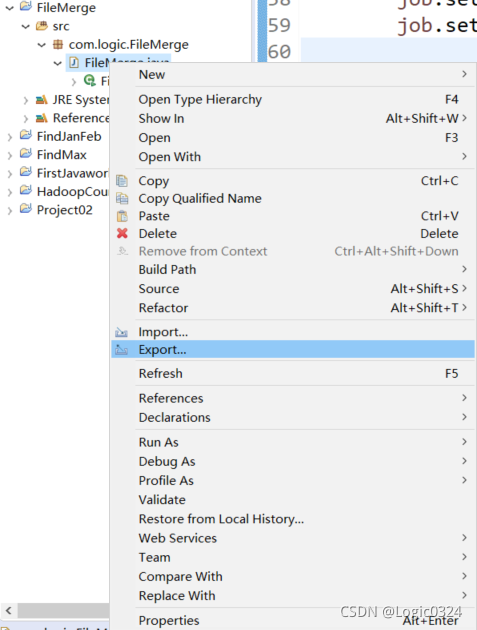Select Copy from the context menu
Image resolution: width=477 pixels, height=630 pixels.
point(293,181)
